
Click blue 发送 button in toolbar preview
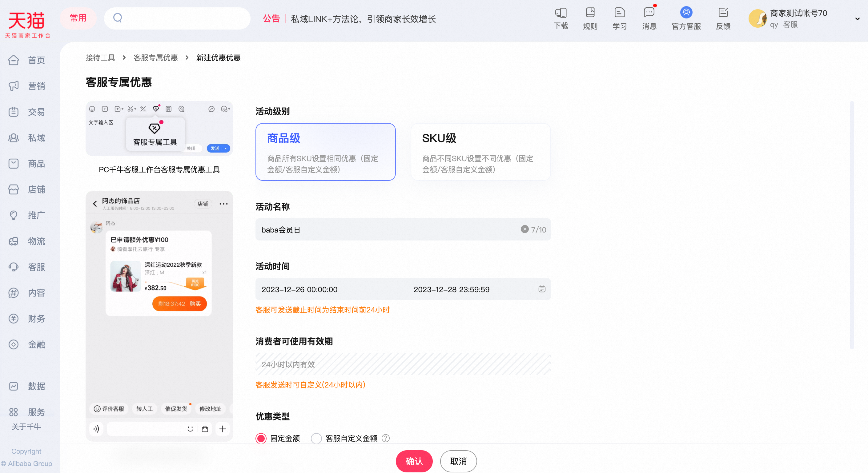[218, 148]
